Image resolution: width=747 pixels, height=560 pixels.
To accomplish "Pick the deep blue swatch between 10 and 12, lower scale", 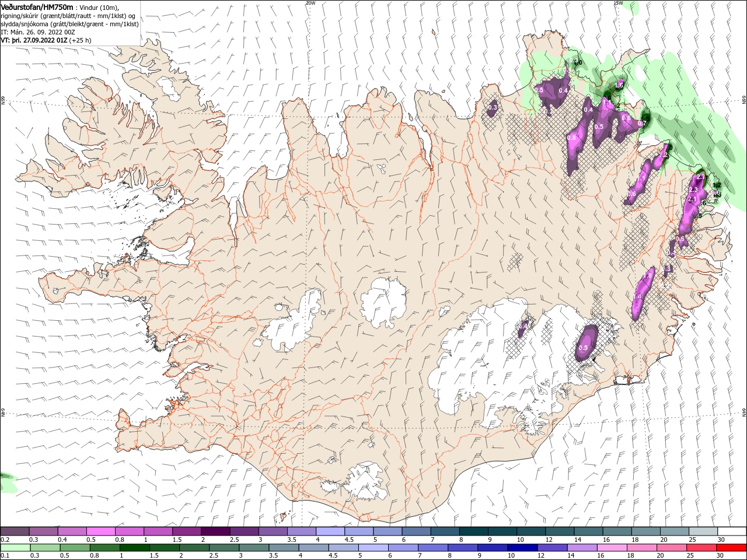I will click(x=521, y=548).
